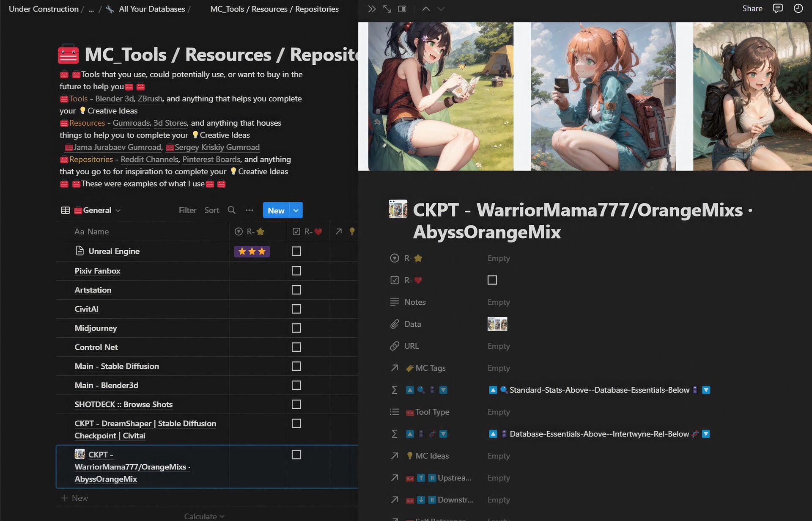Open page updates clock icon
The width and height of the screenshot is (812, 521).
click(798, 8)
